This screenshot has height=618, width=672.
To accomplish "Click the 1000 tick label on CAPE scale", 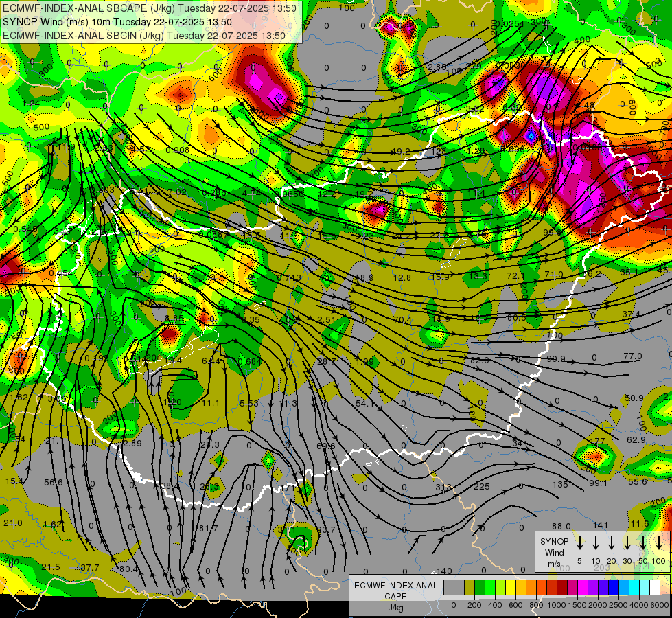I will coord(557,605).
